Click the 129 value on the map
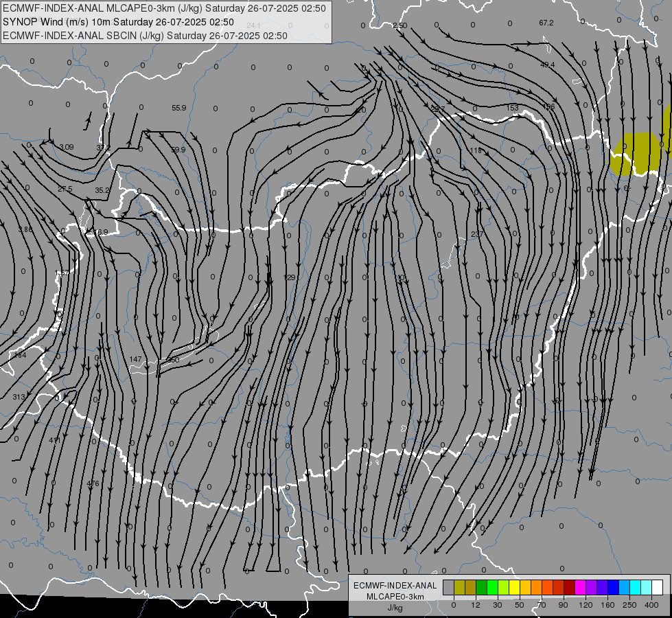The height and width of the screenshot is (618, 672). click(290, 277)
